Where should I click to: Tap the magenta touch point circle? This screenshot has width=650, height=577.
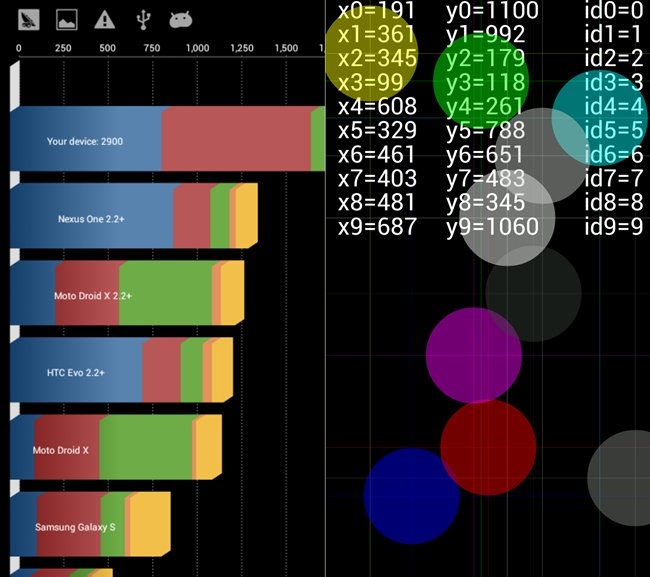point(473,355)
